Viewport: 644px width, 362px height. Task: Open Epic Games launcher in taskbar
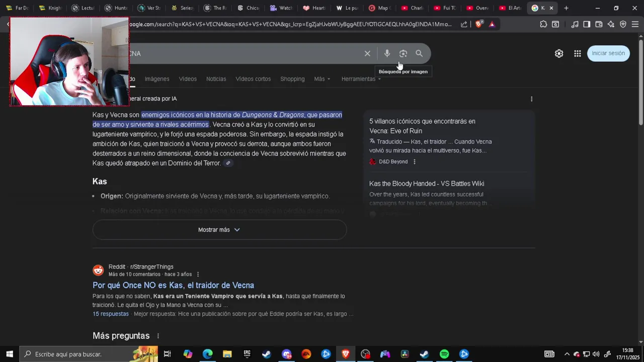pyautogui.click(x=247, y=354)
